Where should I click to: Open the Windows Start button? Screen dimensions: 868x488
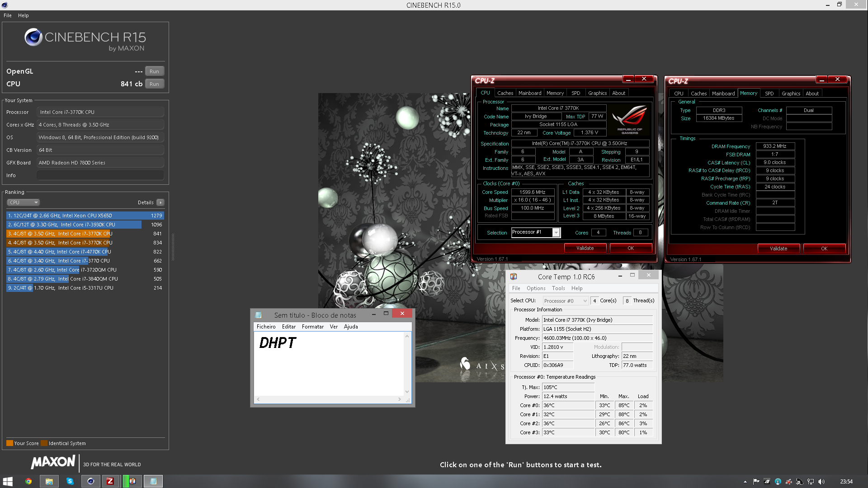(8, 481)
